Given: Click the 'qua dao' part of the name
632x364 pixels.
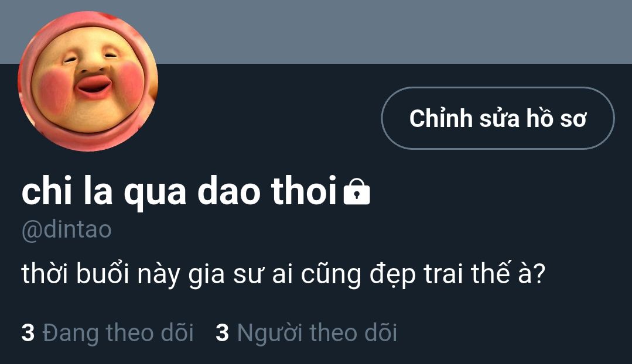Looking at the screenshot, I should [192, 193].
